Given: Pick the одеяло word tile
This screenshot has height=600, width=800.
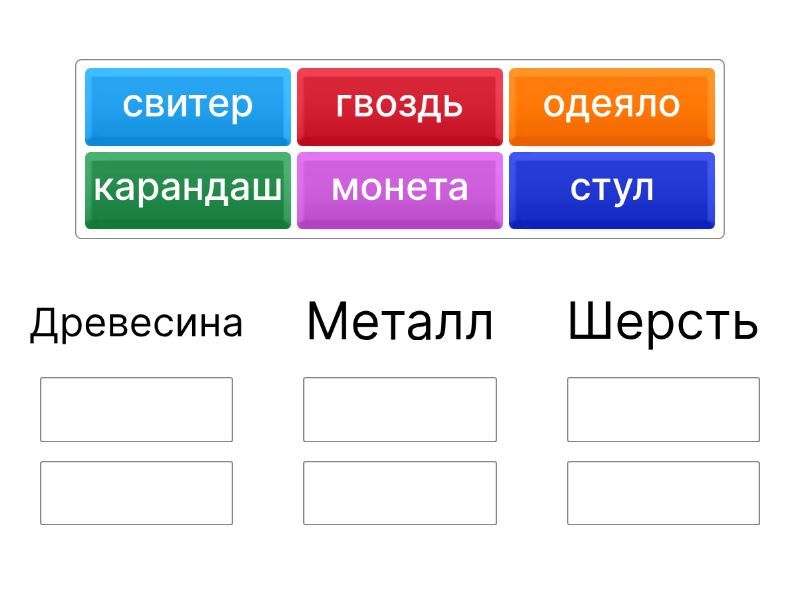Looking at the screenshot, I should click(612, 106).
